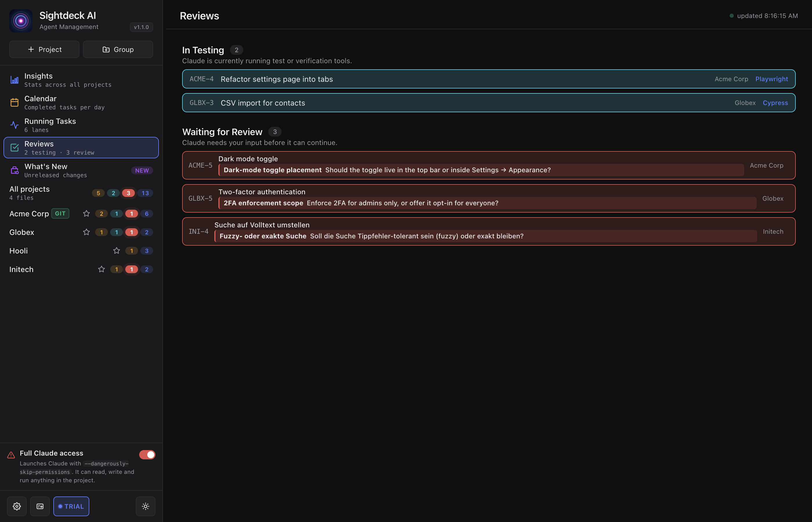812x522 pixels.
Task: Open the Acme Corp project
Action: (x=81, y=213)
